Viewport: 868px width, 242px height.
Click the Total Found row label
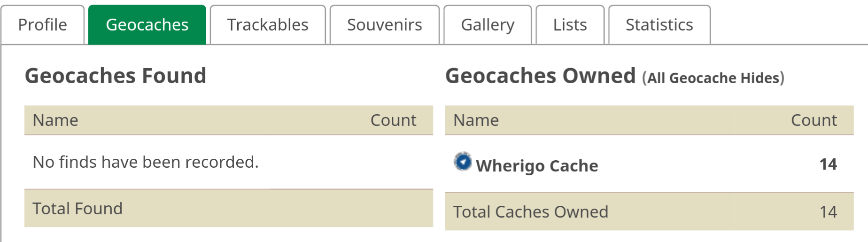coord(77,209)
